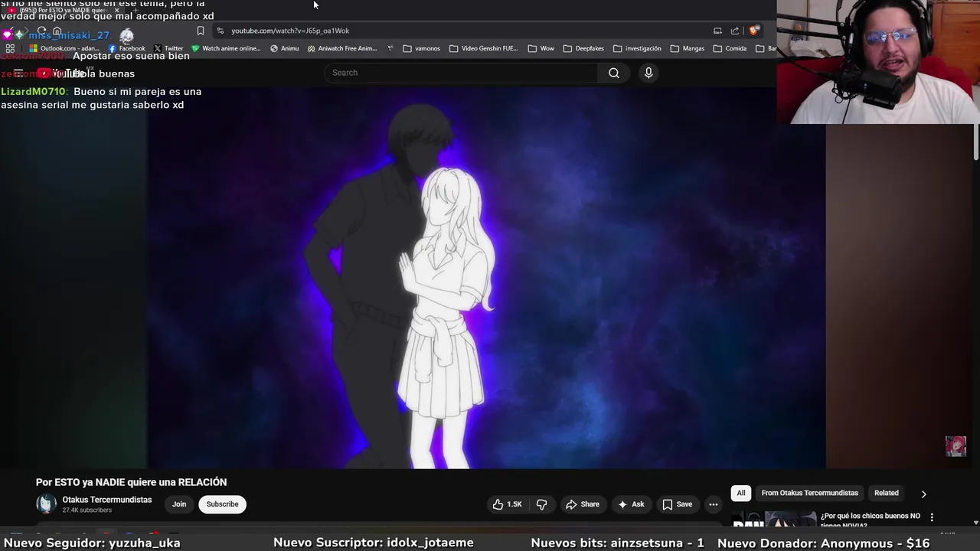Image resolution: width=980 pixels, height=551 pixels.
Task: Click the 27.4K subscribers text
Action: [x=87, y=510]
